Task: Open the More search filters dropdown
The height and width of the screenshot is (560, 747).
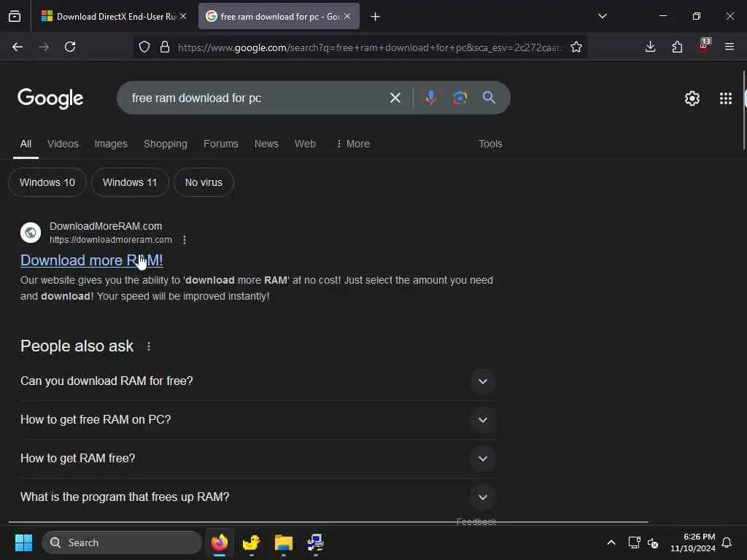Action: pyautogui.click(x=353, y=144)
